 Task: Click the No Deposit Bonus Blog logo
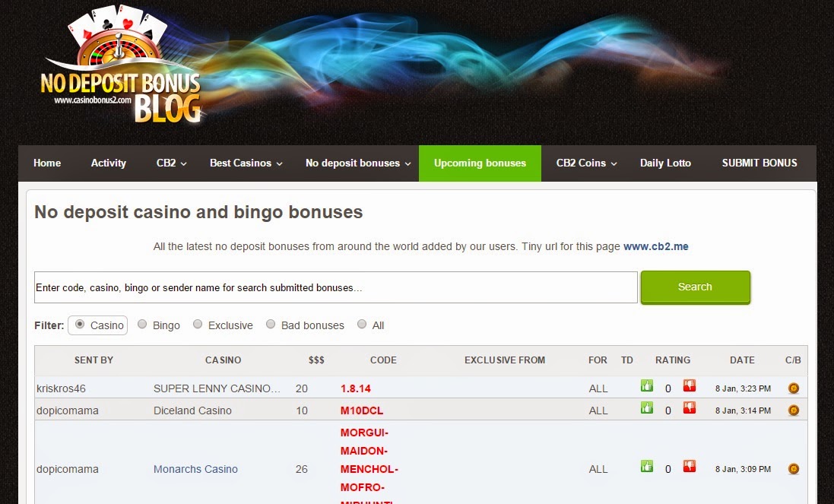pos(122,65)
